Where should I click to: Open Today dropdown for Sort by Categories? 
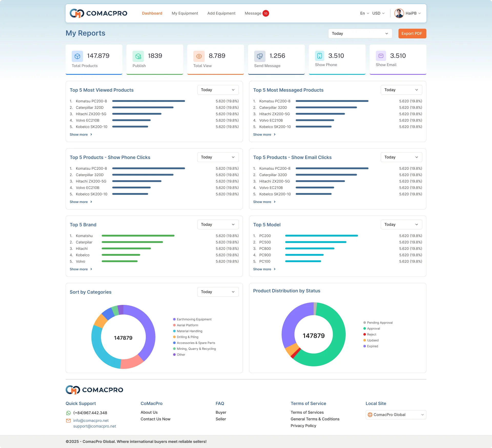coord(218,292)
